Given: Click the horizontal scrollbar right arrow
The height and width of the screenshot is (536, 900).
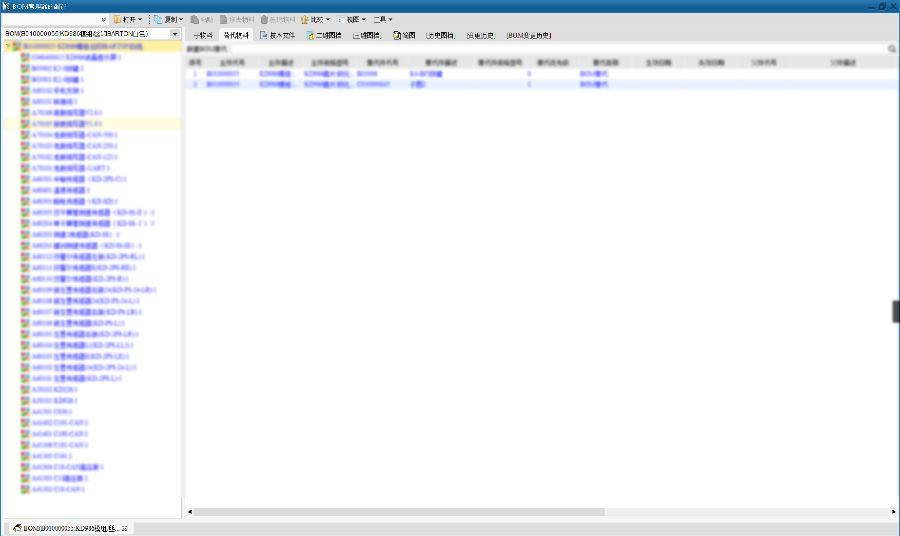Looking at the screenshot, I should 894,512.
